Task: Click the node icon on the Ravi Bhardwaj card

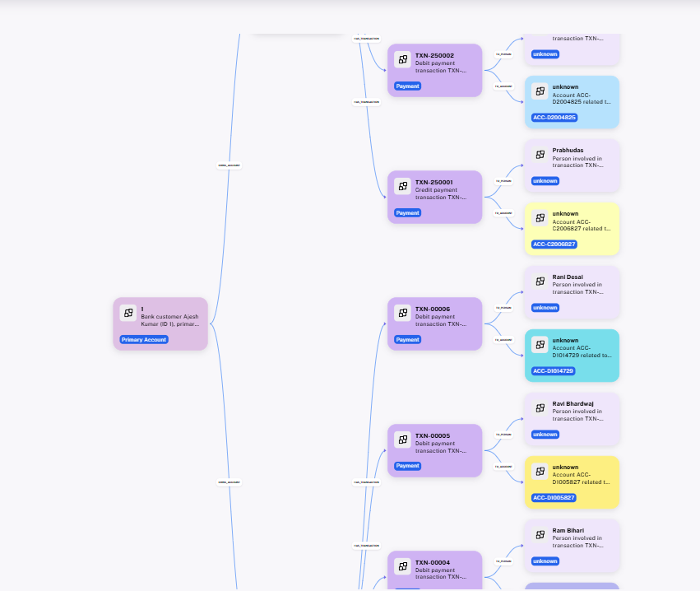Action: click(x=540, y=407)
